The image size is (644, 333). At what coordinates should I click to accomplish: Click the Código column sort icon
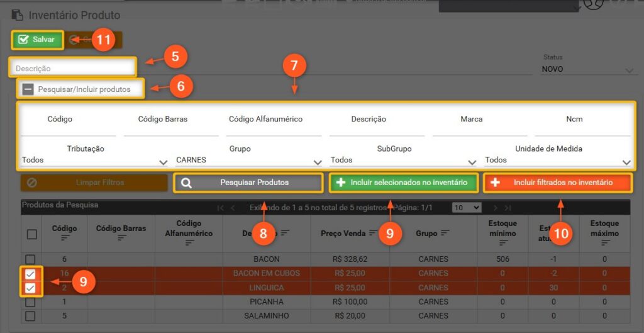pyautogui.click(x=64, y=238)
